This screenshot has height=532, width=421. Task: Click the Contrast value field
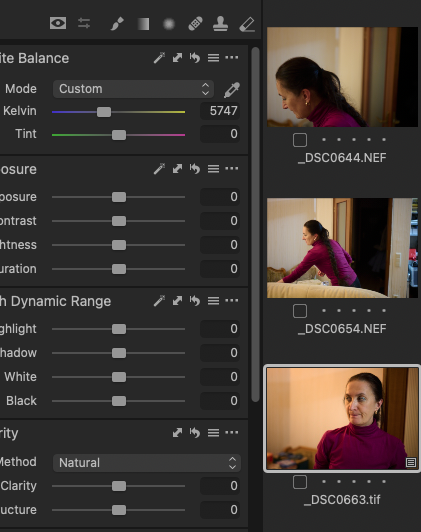[220, 221]
